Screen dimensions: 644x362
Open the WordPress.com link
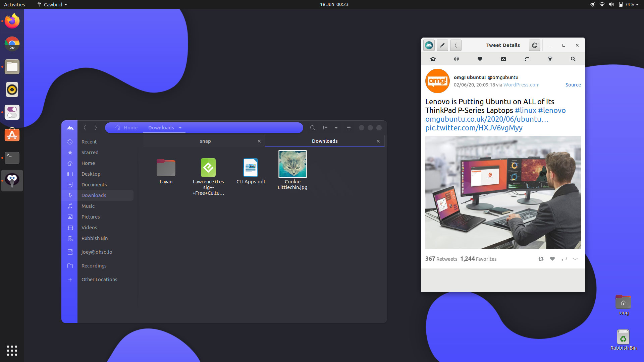click(x=521, y=85)
